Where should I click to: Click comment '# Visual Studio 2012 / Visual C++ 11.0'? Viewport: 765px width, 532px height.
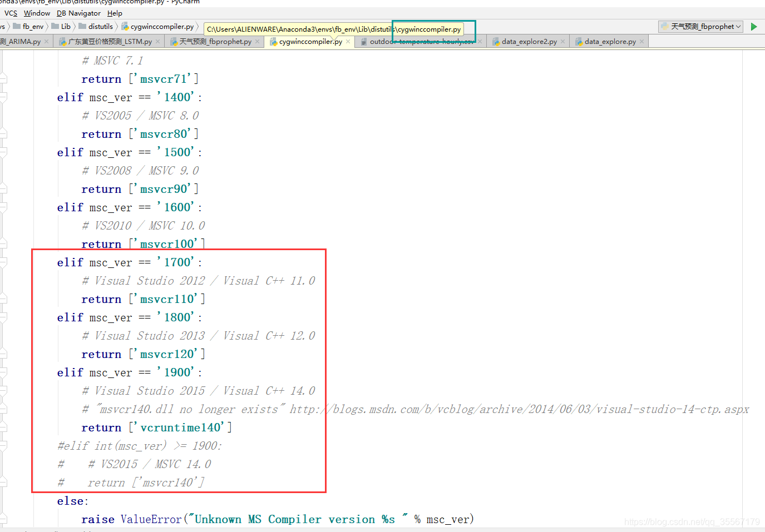199,281
